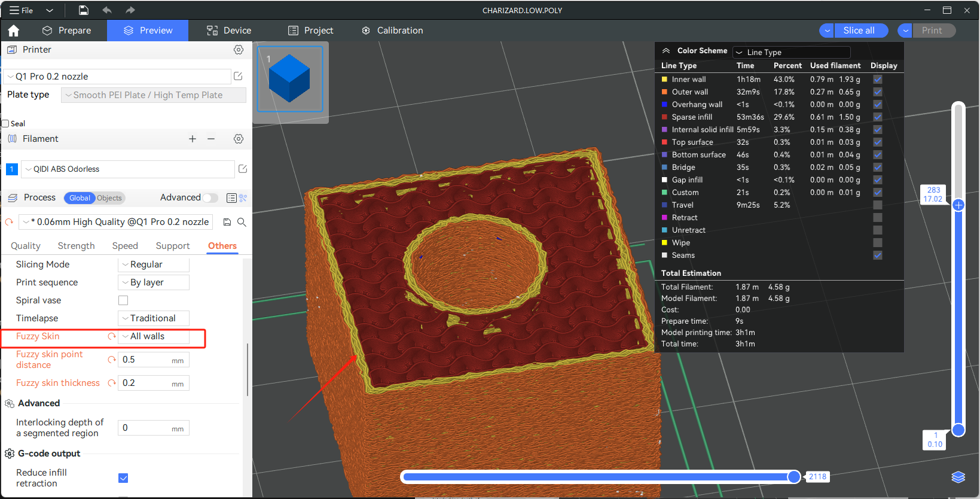Viewport: 980px width, 499px height.
Task: Uncheck Reduce infill retraction
Action: coord(123,478)
